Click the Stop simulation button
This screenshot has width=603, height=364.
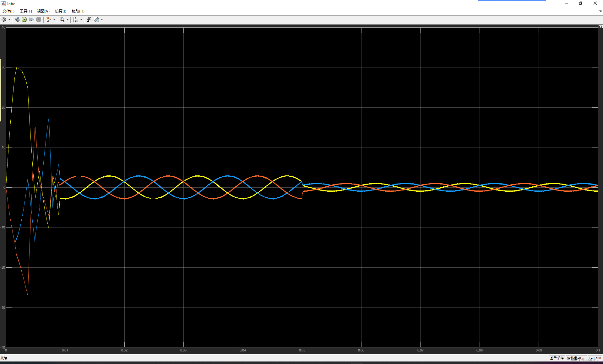[39, 19]
